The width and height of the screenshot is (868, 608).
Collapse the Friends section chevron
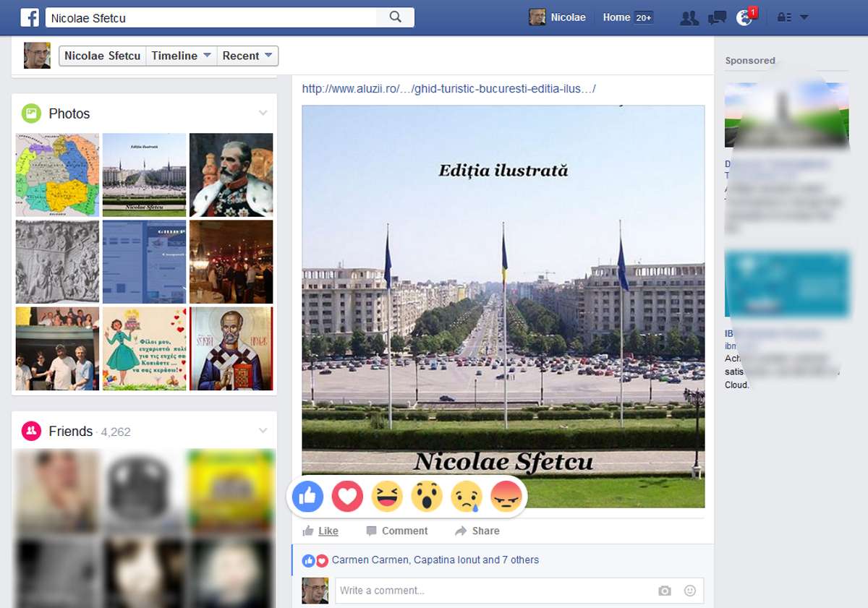tap(263, 431)
